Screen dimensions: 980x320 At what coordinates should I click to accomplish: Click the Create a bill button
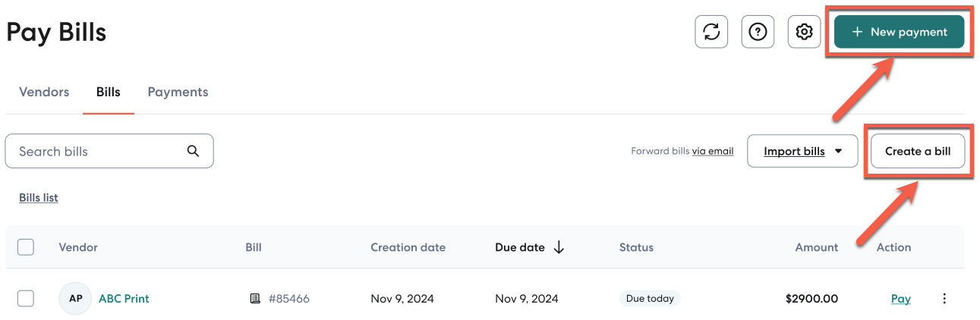[x=917, y=151]
